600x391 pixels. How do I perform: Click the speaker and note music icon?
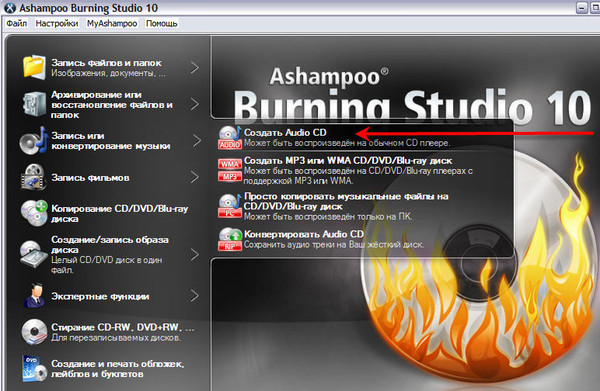(x=34, y=140)
